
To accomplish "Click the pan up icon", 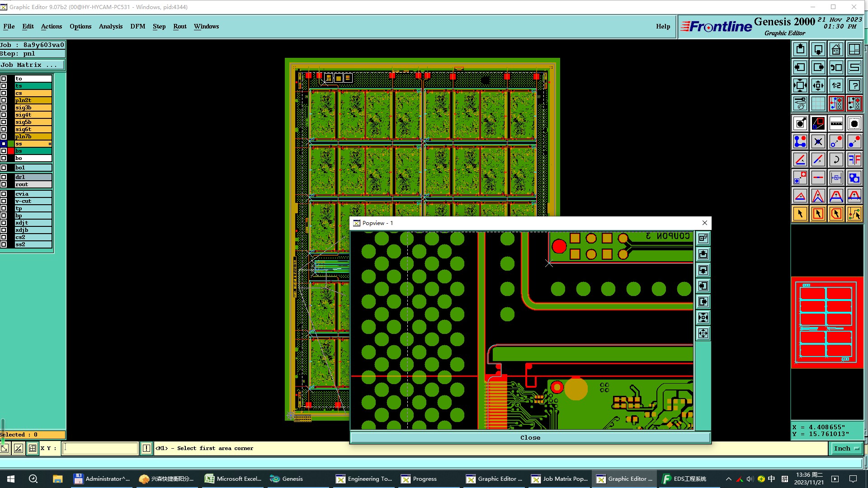I will [800, 49].
